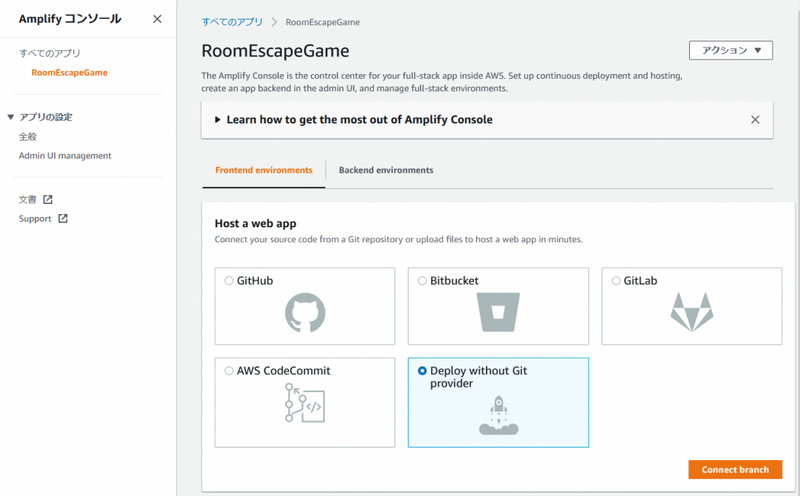Collapse the アプリの設定 sidebar section
This screenshot has width=800, height=496.
click(11, 117)
